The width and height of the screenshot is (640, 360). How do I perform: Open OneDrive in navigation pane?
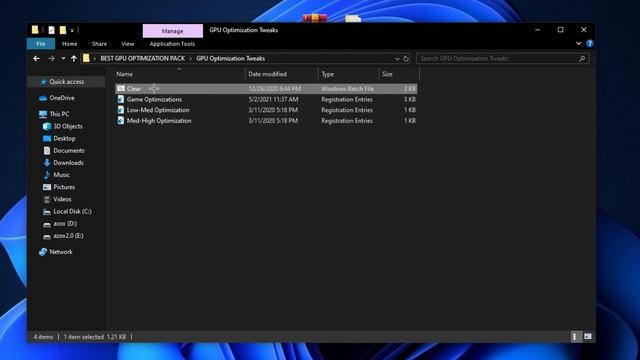coord(62,98)
